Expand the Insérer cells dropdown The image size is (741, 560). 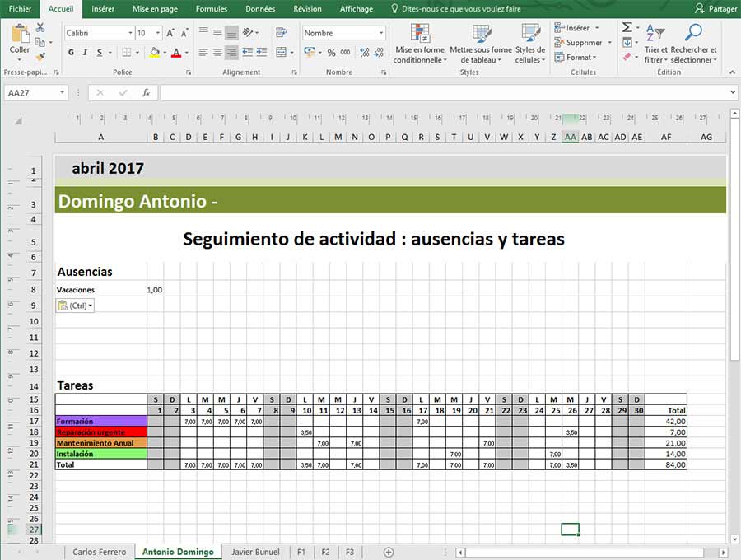click(597, 28)
